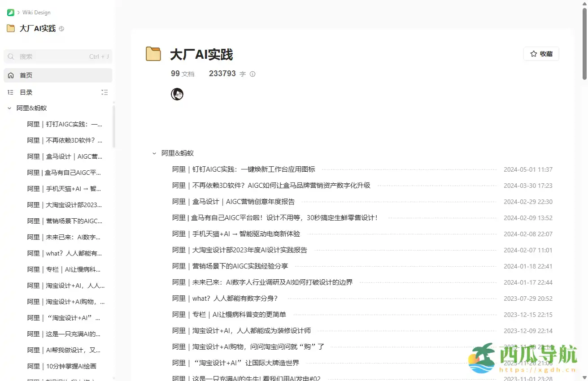Click the author avatar under the page title
The height and width of the screenshot is (381, 588).
(177, 94)
